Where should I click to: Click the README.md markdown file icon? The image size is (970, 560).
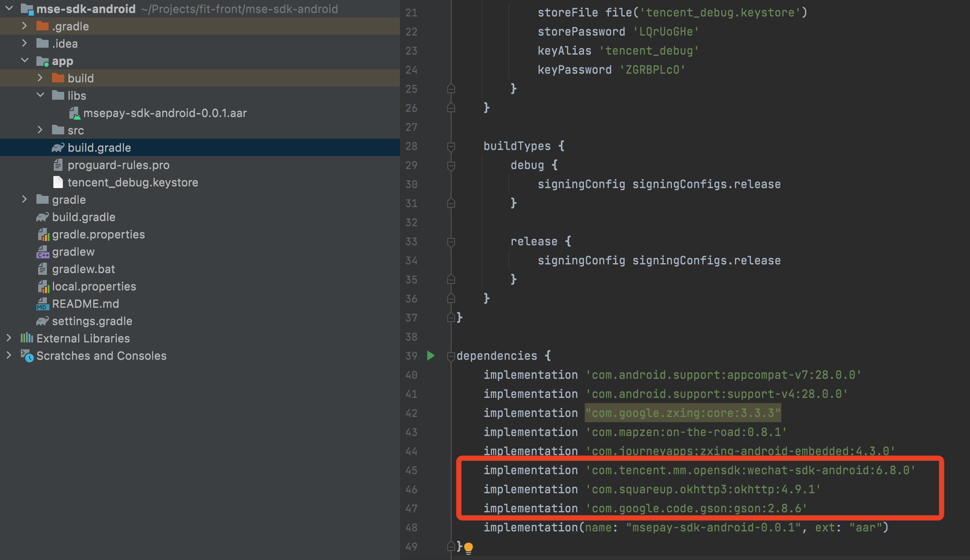(x=42, y=304)
